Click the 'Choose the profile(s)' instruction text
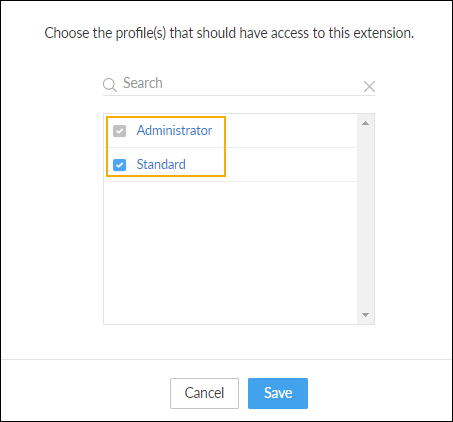This screenshot has width=453, height=422. [229, 33]
